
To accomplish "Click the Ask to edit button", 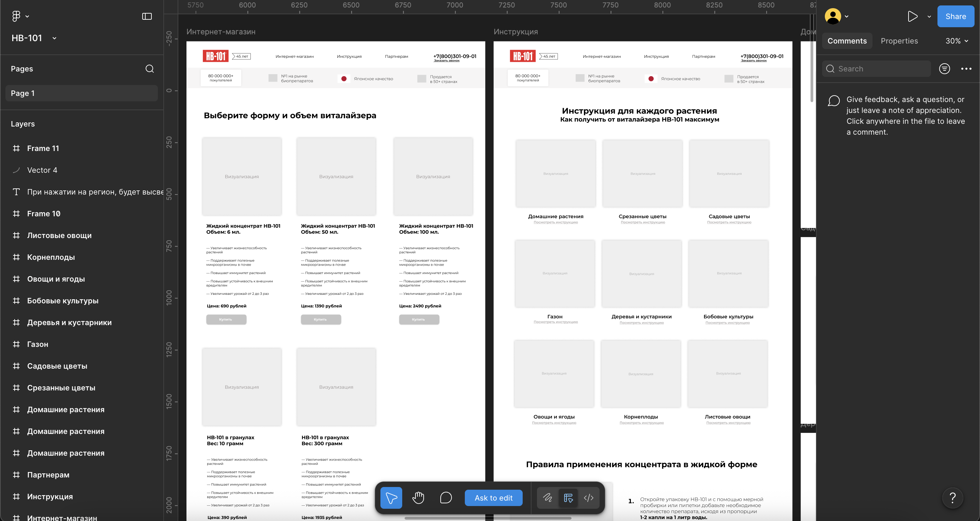I will tap(493, 498).
